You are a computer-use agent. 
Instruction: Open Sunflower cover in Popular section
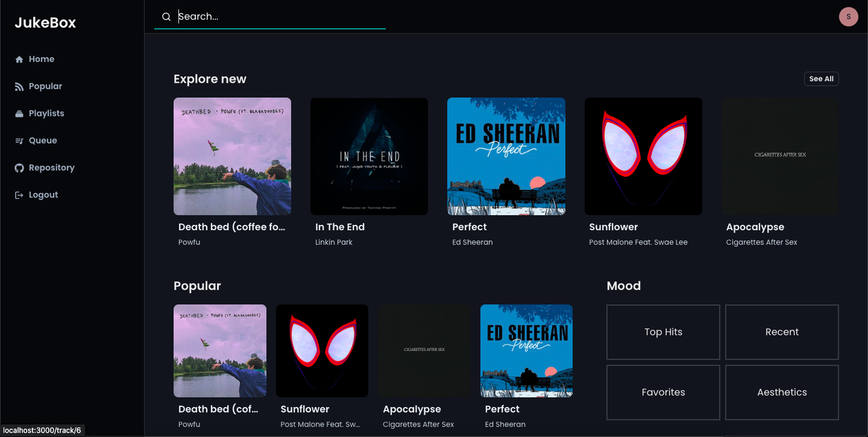(x=322, y=351)
